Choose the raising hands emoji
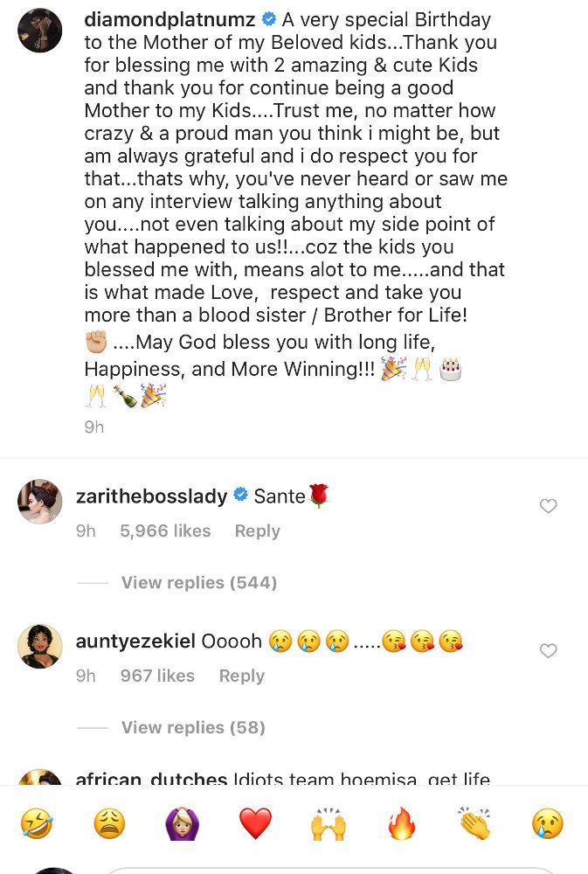This screenshot has width=588, height=874. coord(329,824)
